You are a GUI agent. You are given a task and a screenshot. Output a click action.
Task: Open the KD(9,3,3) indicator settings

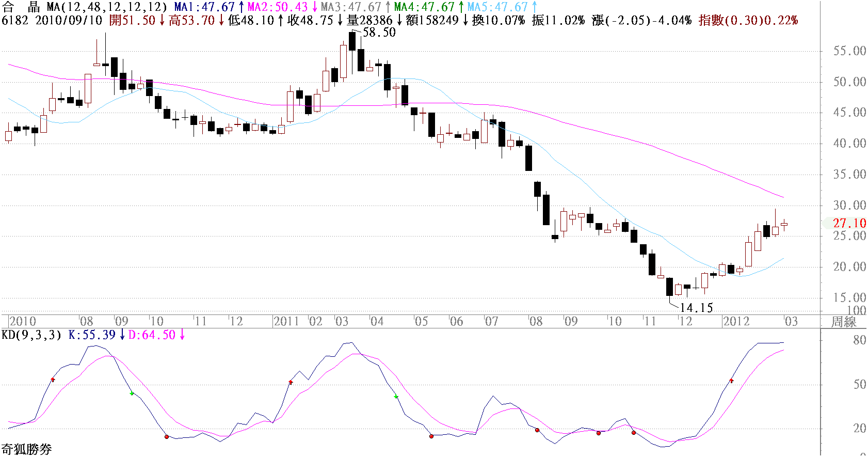point(31,335)
